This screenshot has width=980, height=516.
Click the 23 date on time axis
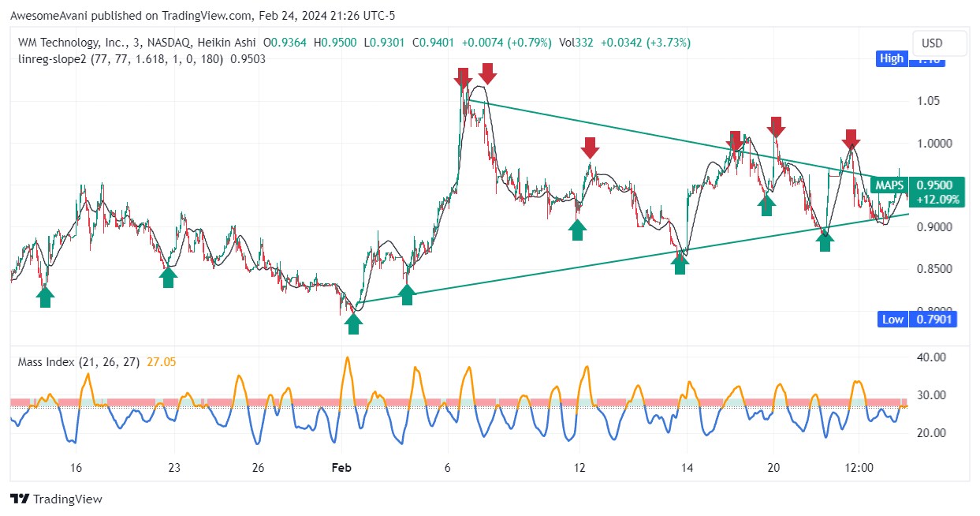[x=174, y=468]
